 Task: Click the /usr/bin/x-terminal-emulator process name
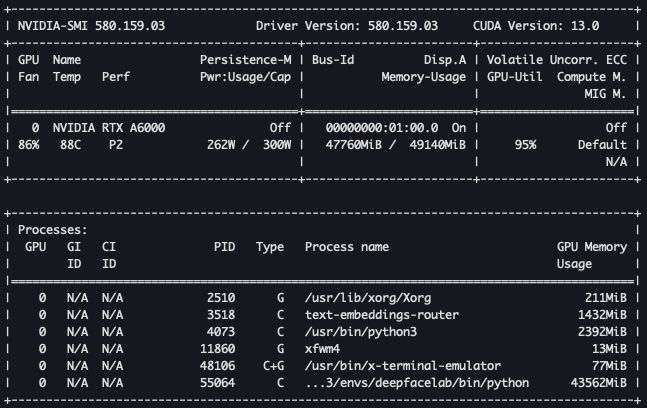tap(403, 366)
